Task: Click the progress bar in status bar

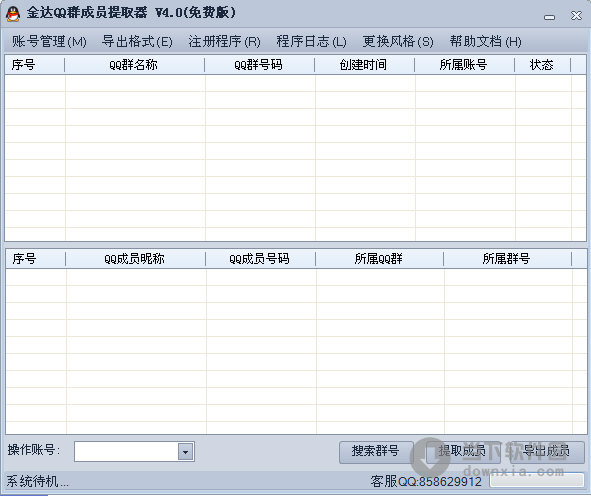Action: [536, 480]
